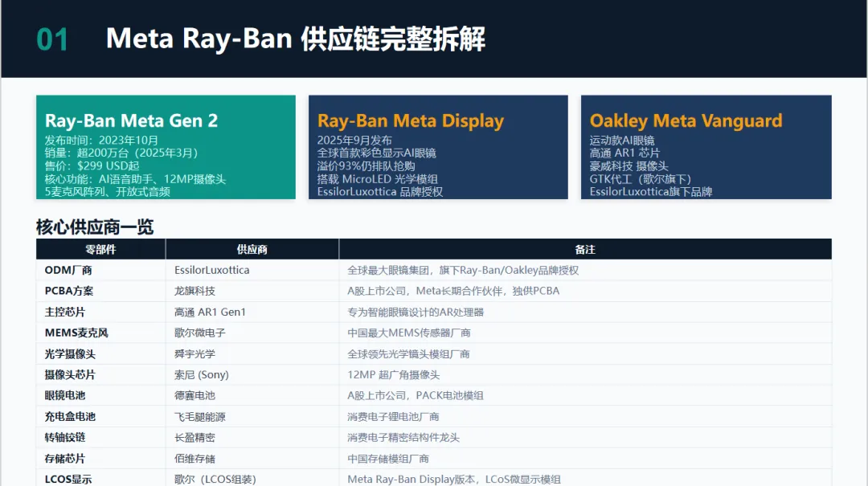This screenshot has width=868, height=486.
Task: Click '2025年9月发布' line
Action: 354,140
